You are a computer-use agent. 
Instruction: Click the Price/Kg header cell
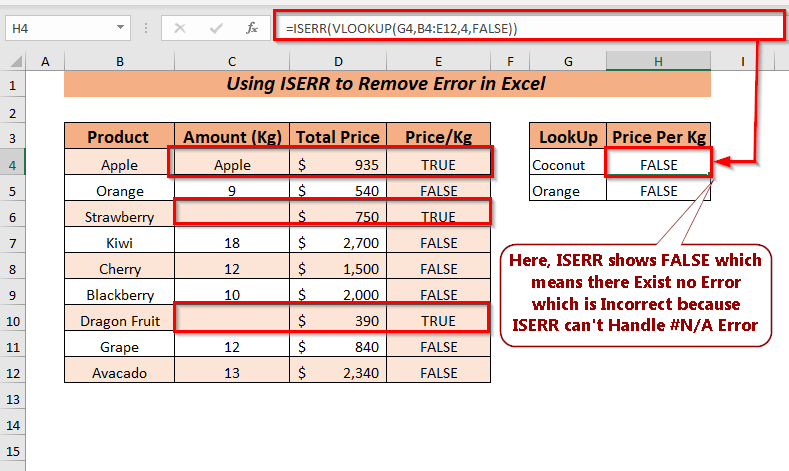[x=439, y=137]
